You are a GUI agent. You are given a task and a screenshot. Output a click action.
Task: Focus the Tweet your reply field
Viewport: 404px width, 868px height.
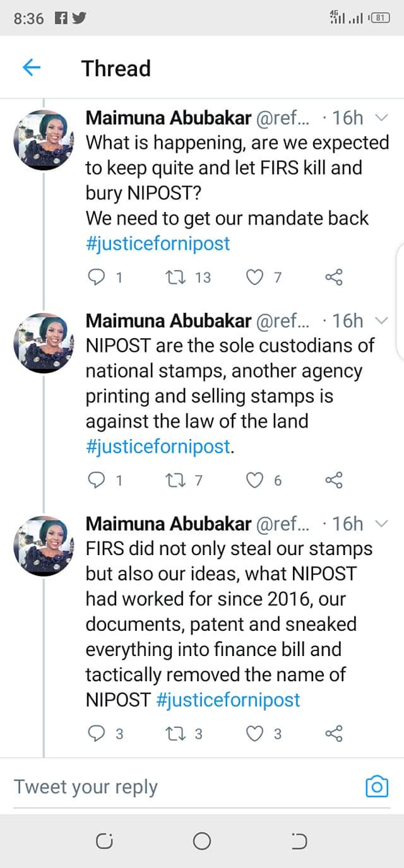pyautogui.click(x=177, y=787)
